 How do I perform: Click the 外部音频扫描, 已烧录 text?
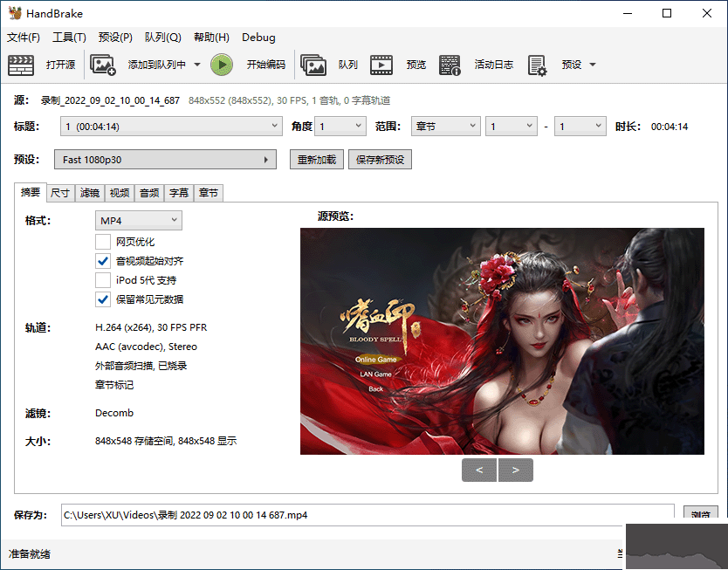(141, 366)
